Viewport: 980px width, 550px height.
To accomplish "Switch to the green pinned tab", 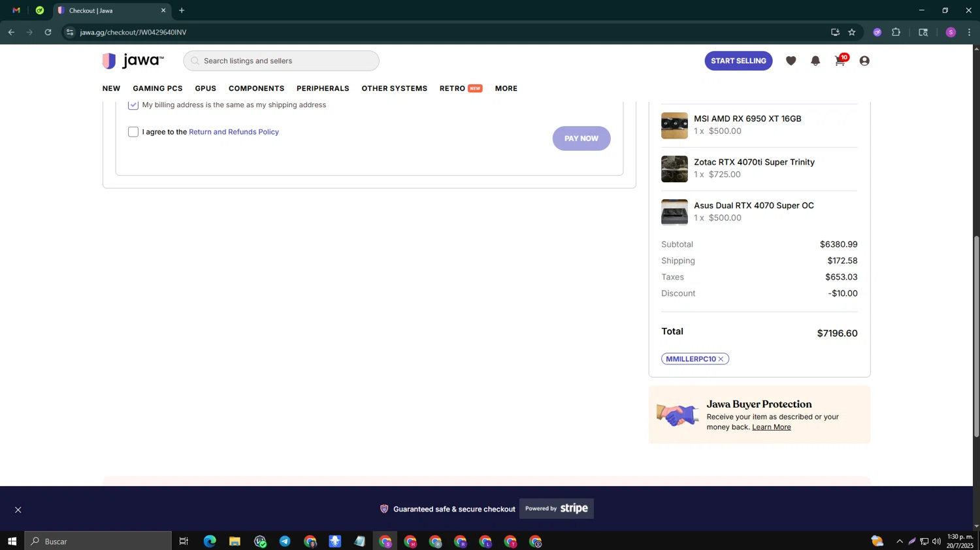I will [x=40, y=10].
